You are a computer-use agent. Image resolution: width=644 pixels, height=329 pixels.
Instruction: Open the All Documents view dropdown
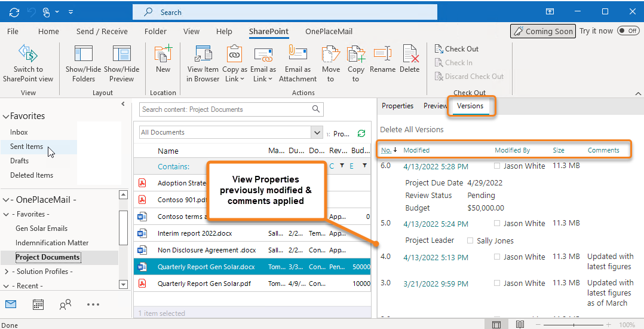pyautogui.click(x=317, y=132)
